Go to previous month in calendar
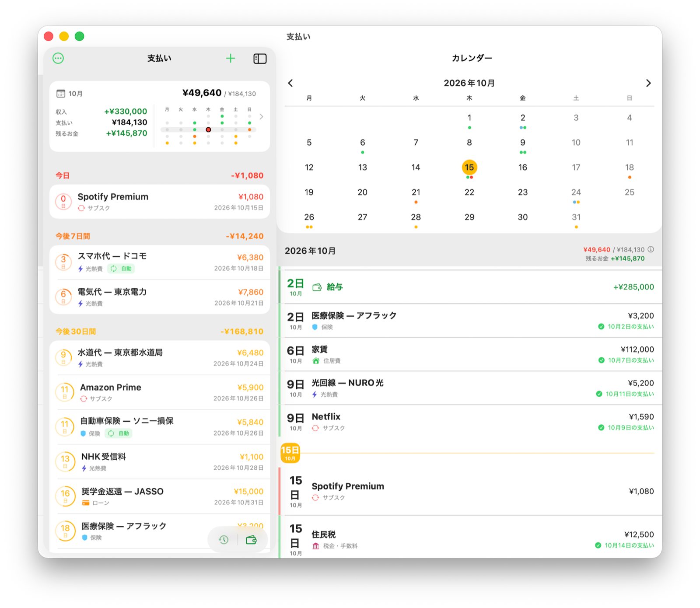The height and width of the screenshot is (608, 700). coord(290,83)
